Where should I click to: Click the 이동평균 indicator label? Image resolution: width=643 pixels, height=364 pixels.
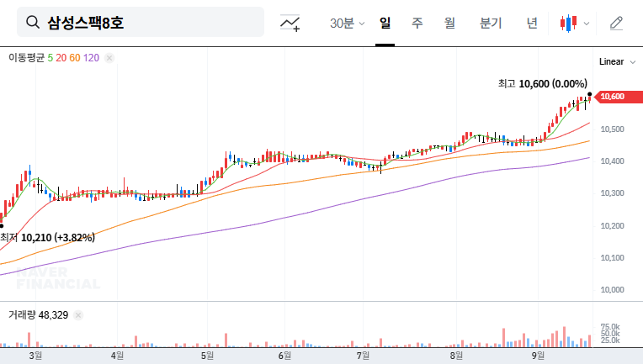tap(26, 58)
